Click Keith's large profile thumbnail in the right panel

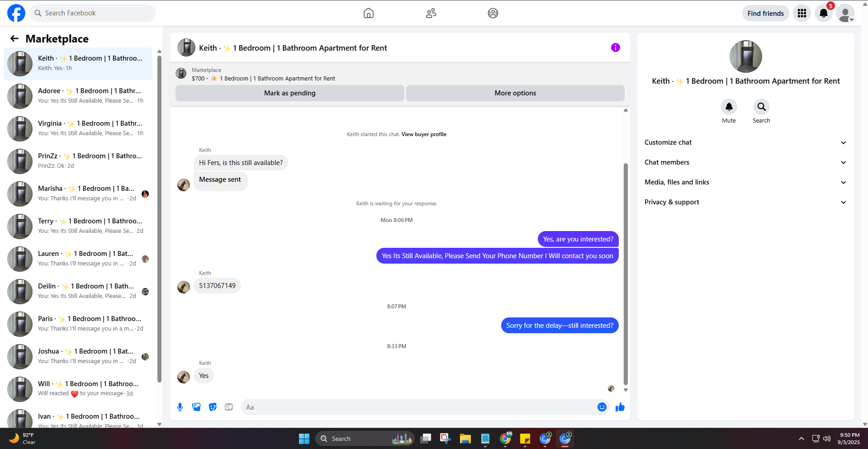click(x=745, y=57)
